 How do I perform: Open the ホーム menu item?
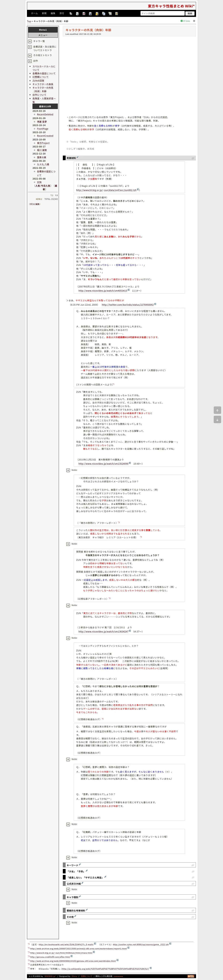pyautogui.click(x=34, y=13)
